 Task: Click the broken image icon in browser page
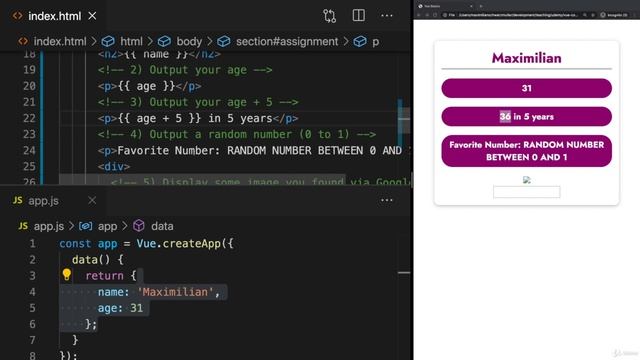click(x=527, y=180)
